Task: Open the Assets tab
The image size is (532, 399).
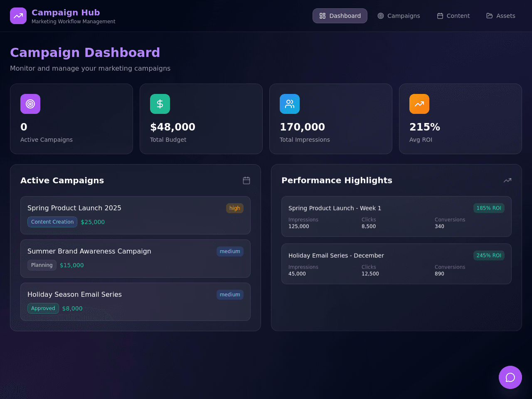Action: click(501, 16)
